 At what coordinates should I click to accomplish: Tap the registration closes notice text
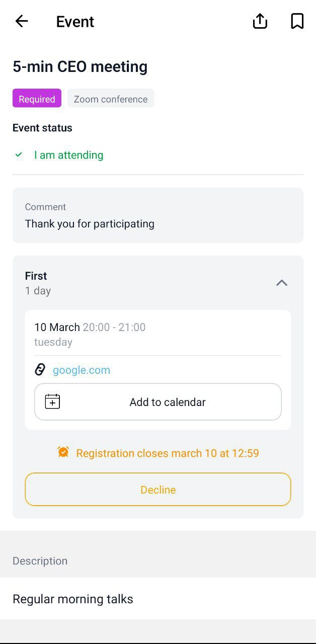coord(167,453)
